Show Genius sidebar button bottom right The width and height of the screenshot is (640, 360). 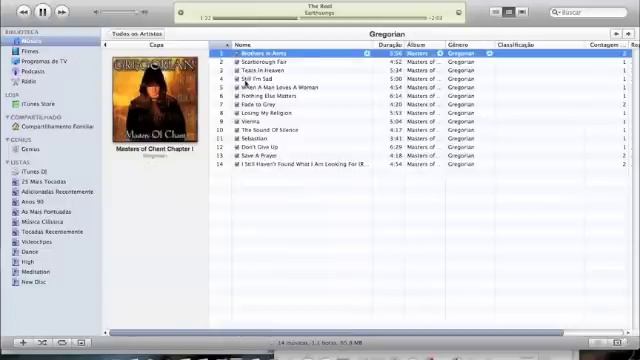(x=617, y=343)
